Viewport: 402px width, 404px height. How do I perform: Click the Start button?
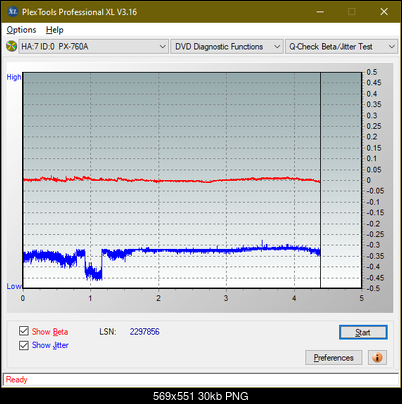(x=363, y=332)
